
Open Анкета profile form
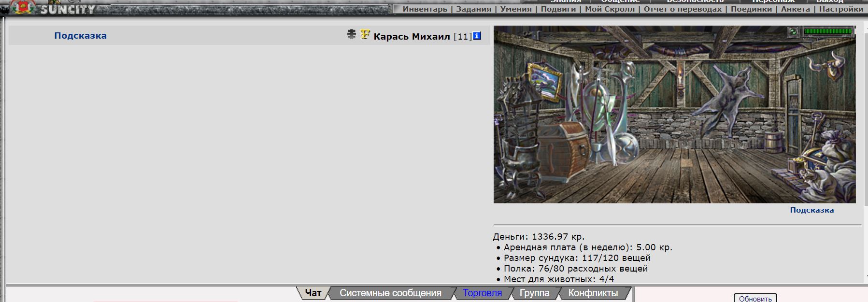[x=795, y=9]
